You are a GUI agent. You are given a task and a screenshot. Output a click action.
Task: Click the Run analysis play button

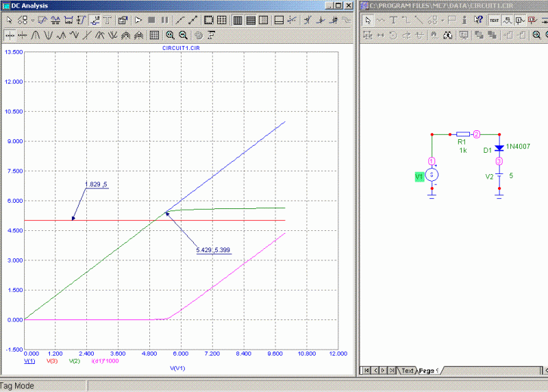point(138,20)
